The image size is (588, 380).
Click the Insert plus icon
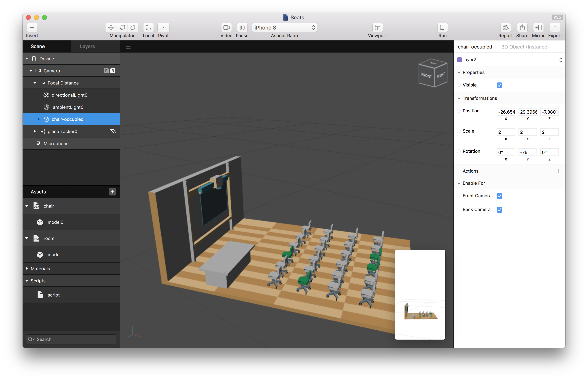32,28
